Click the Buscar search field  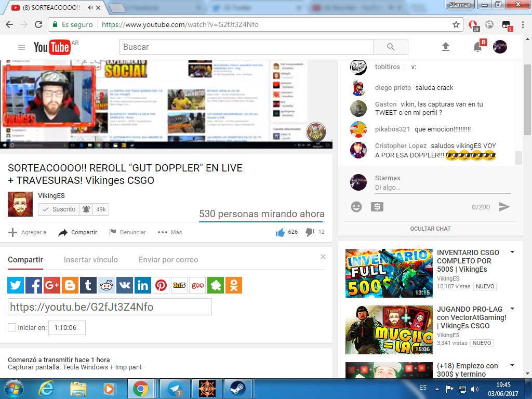click(x=247, y=47)
